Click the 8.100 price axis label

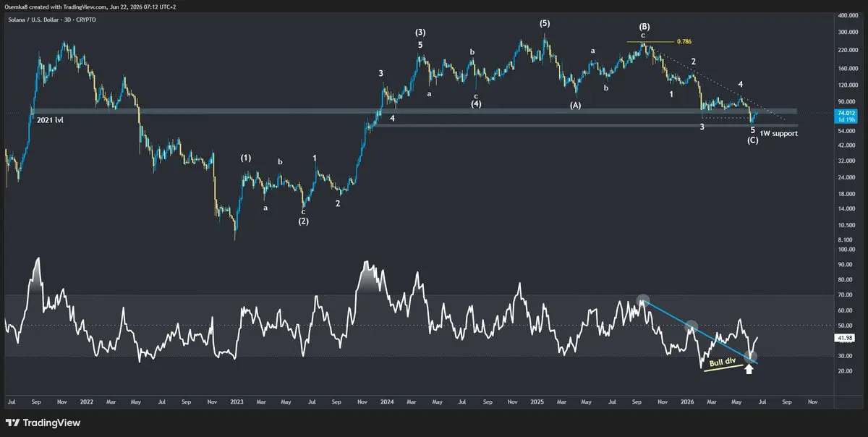point(844,239)
